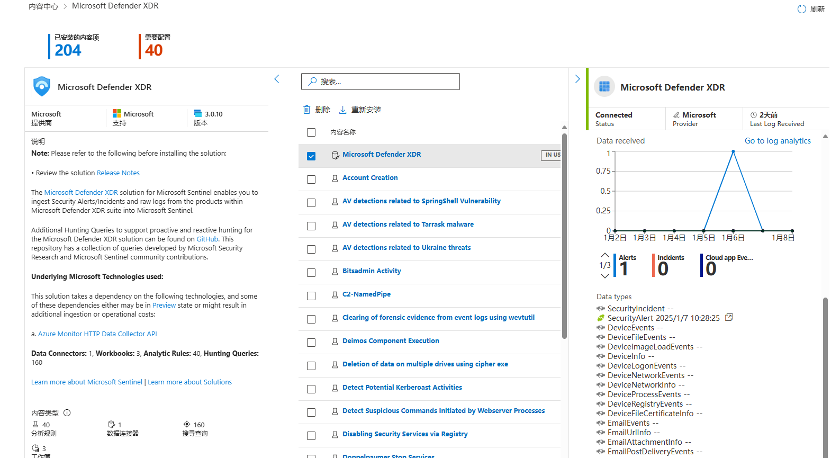Image resolution: width=832 pixels, height=458 pixels.
Task: Check the Deimos Component Execution checkbox
Action: coord(311,342)
